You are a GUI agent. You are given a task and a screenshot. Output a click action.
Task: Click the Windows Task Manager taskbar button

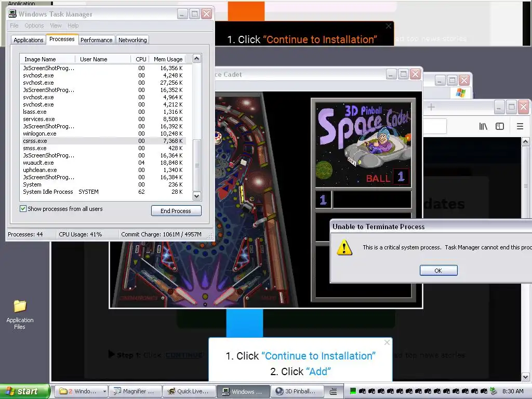point(243,391)
